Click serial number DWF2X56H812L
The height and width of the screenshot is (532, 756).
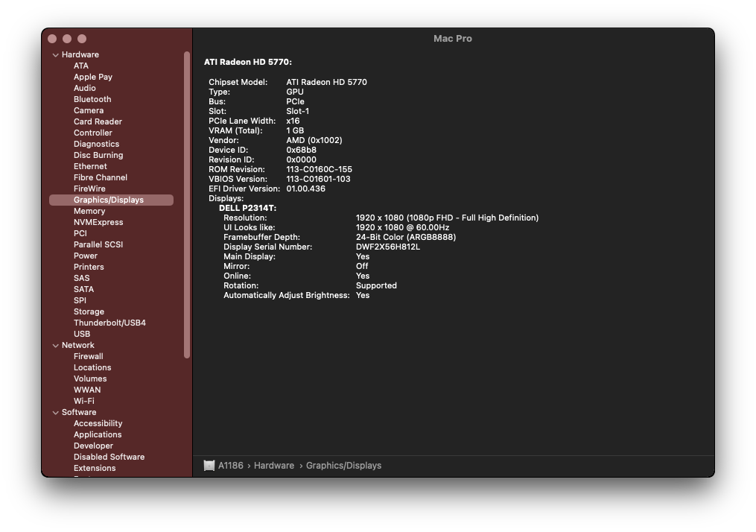[387, 247]
